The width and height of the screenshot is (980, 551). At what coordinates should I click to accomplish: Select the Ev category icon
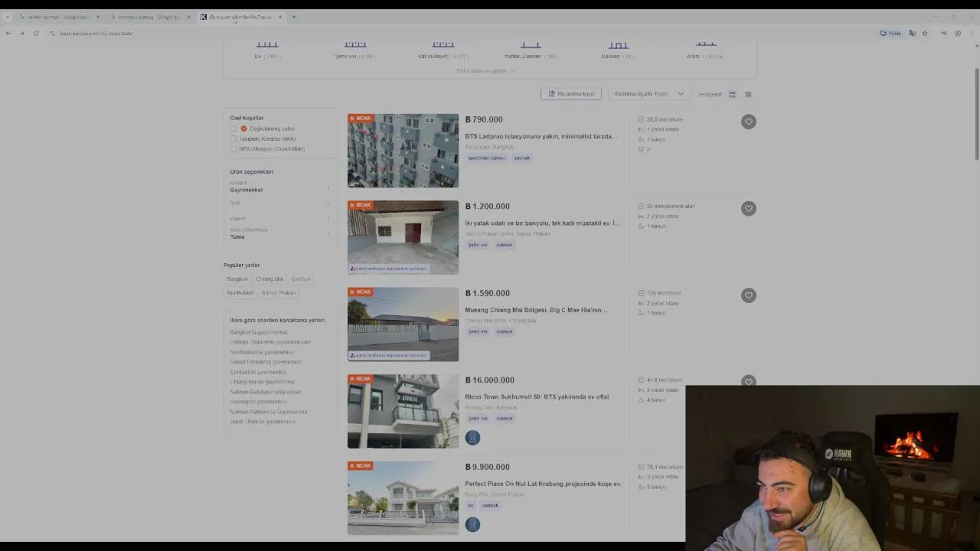[x=267, y=44]
